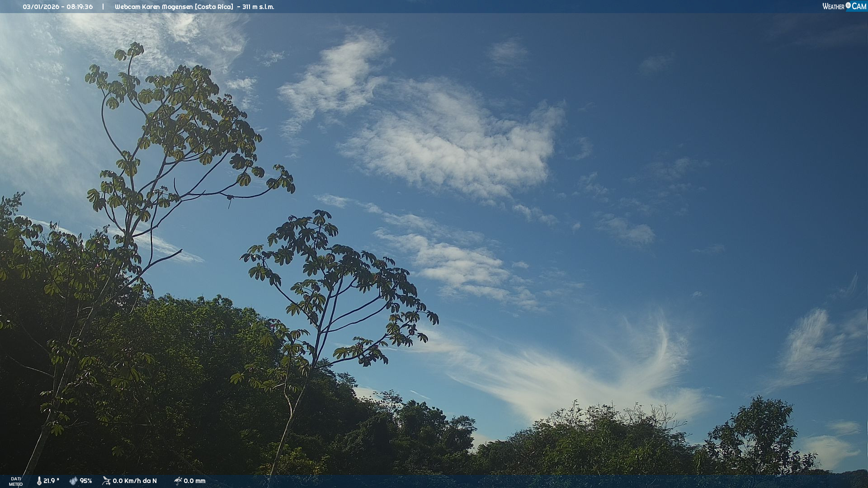Screen dimensions: 868x488
Task: Open the WeatherCam logo
Action: tap(844, 6)
